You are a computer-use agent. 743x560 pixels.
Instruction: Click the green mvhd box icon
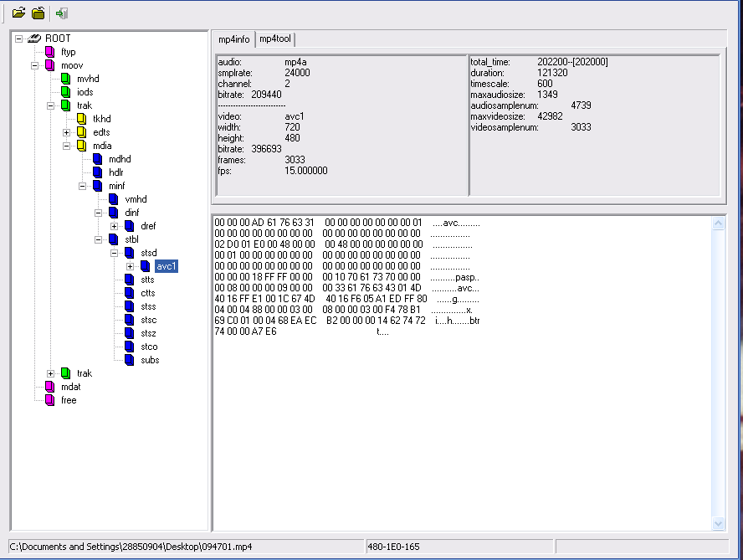point(66,79)
